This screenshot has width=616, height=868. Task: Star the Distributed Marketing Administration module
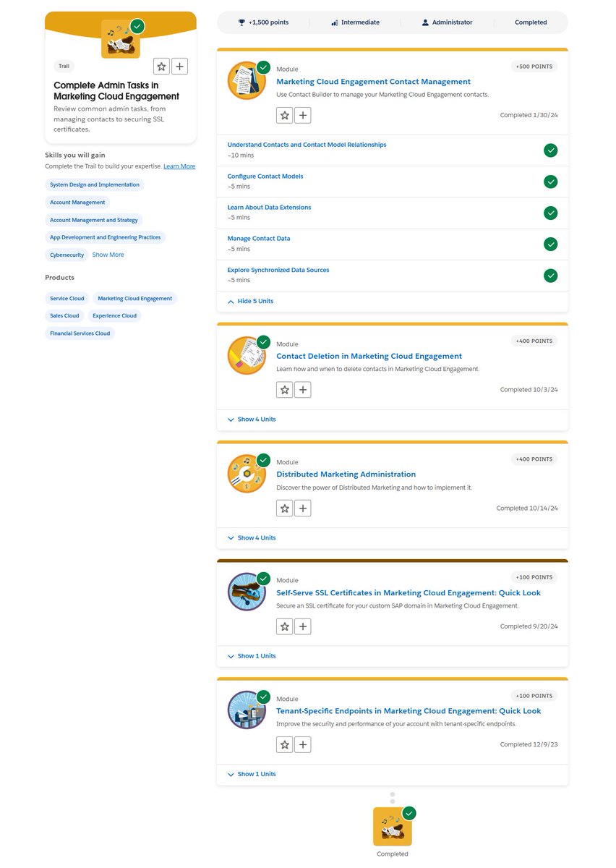(x=285, y=508)
